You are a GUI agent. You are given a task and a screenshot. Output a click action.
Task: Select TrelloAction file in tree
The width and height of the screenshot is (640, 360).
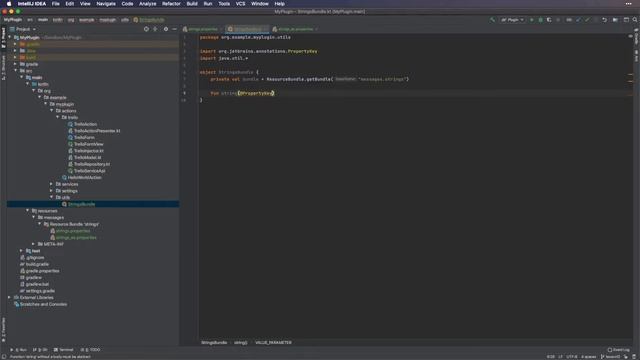[85, 124]
